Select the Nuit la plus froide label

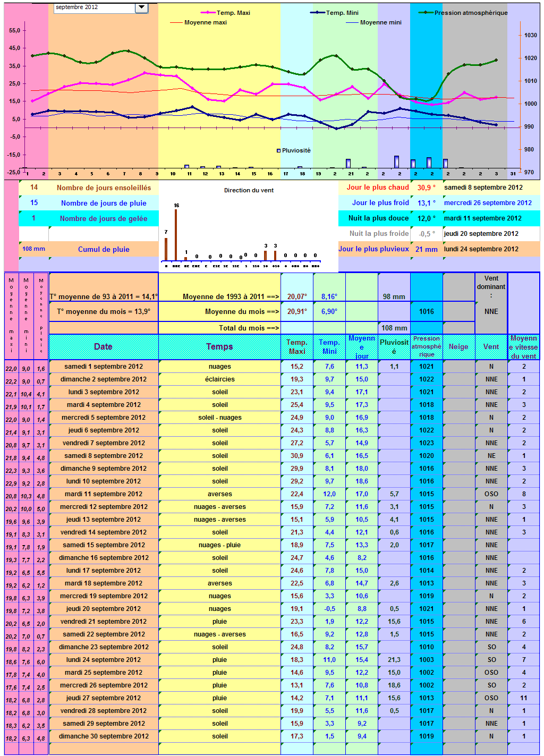pyautogui.click(x=379, y=233)
